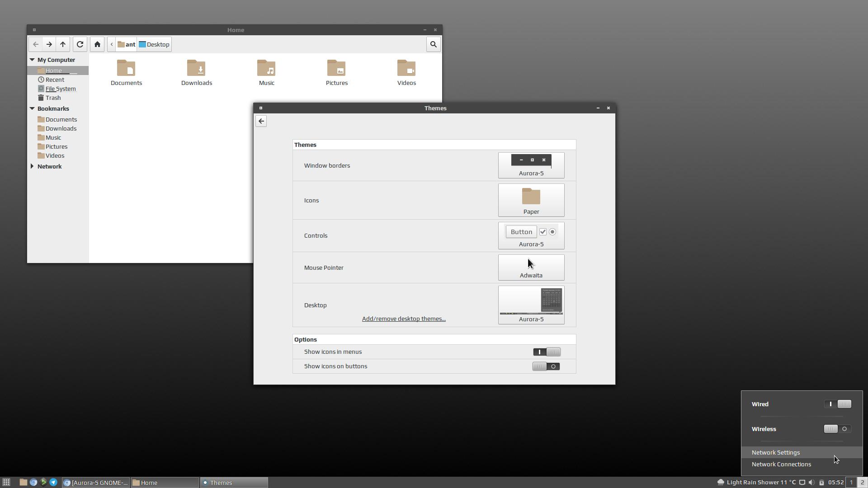Launch Telegram from panel launcher
868x488 pixels.
53,483
